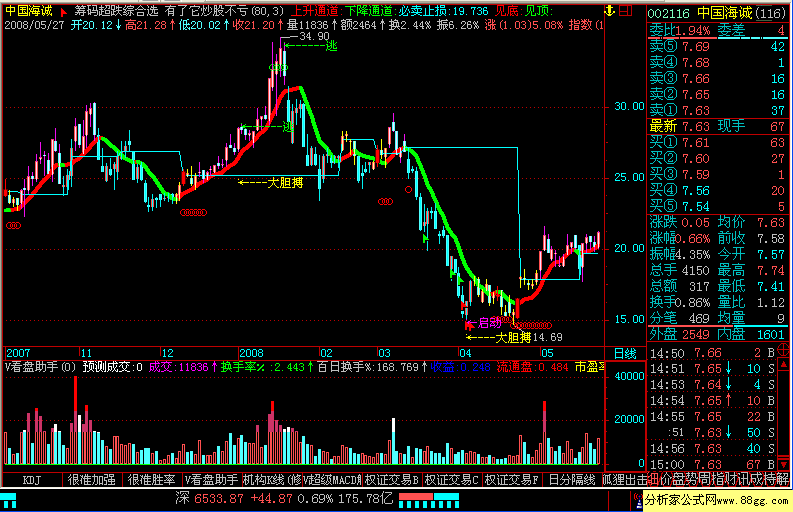Viewport: 793px width, 512px height.
Task: Click the 筹码超跌综合选 indicator title
Action: [116, 11]
